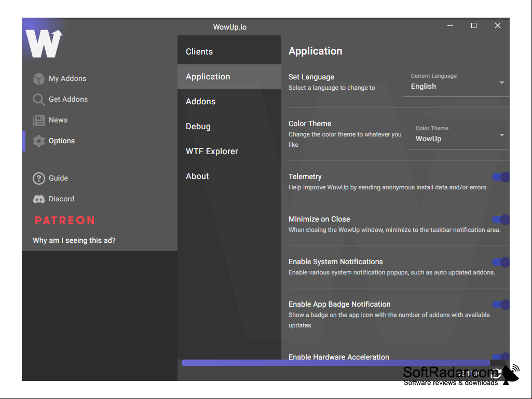Disable Enable System Notifications switch
532x399 pixels.
click(x=501, y=262)
